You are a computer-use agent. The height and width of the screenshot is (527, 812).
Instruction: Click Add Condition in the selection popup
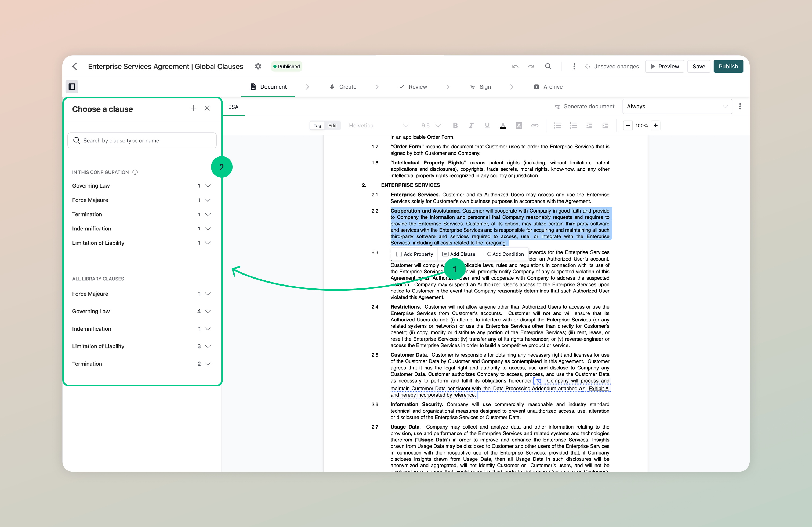coord(504,254)
